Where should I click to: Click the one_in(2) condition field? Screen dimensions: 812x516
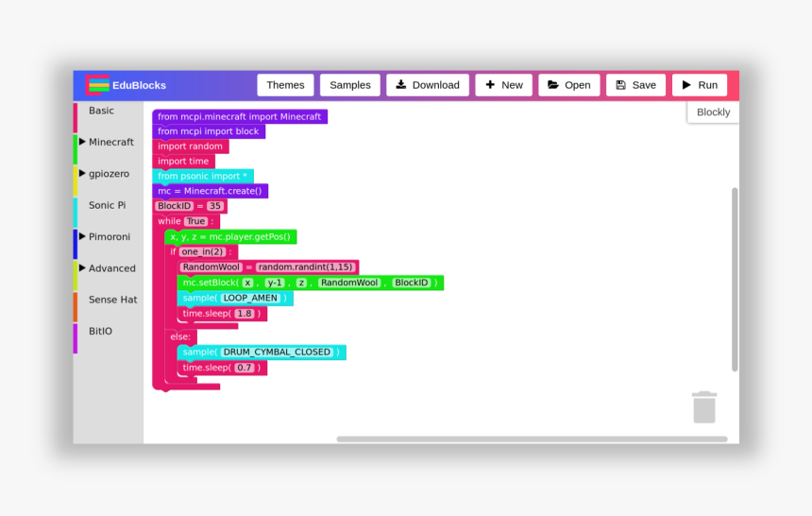tap(202, 251)
